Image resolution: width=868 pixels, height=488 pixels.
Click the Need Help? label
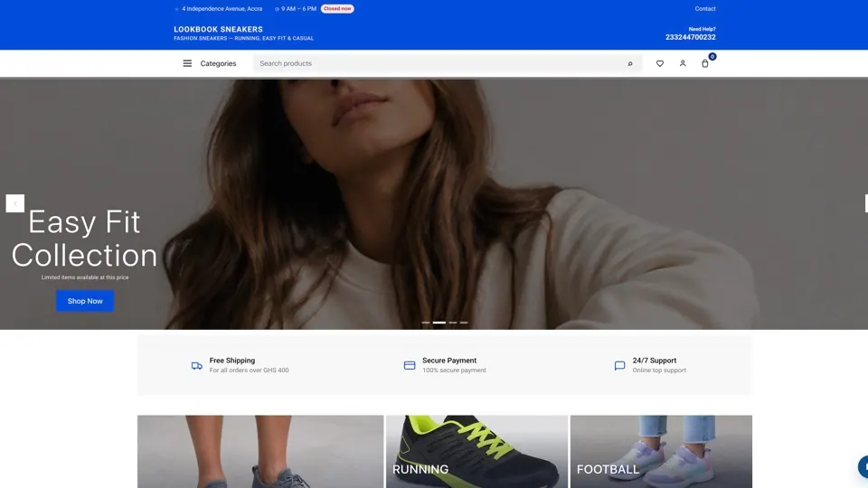click(x=702, y=29)
